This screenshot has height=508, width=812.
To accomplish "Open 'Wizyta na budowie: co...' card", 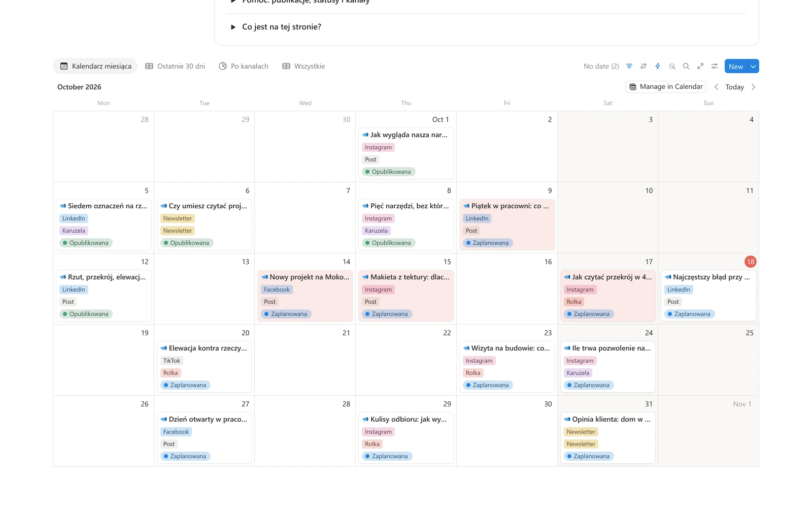I will coord(507,367).
